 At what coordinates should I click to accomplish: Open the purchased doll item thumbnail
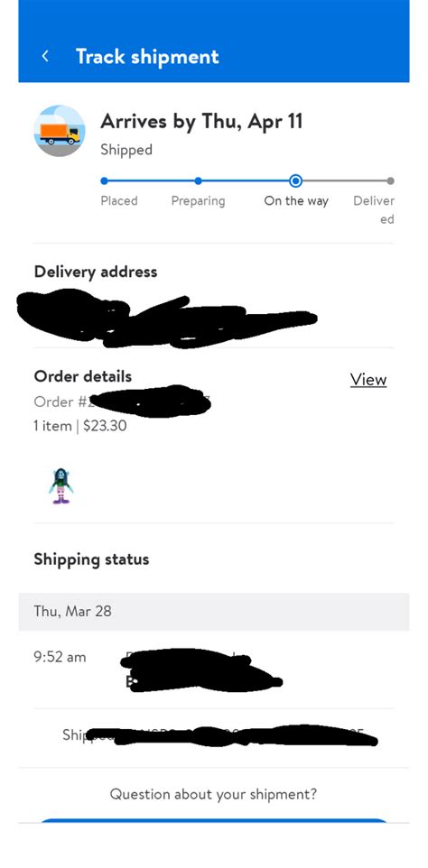tap(60, 485)
